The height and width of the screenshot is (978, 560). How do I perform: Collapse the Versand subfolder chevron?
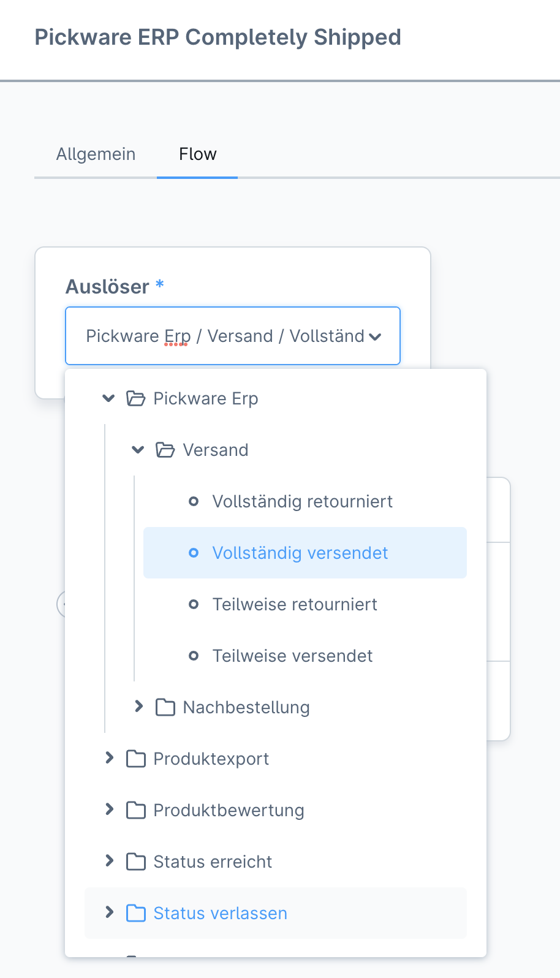pyautogui.click(x=138, y=450)
